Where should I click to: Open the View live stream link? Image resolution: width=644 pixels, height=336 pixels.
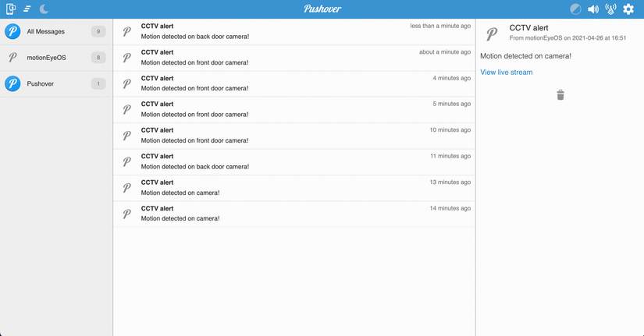(506, 73)
